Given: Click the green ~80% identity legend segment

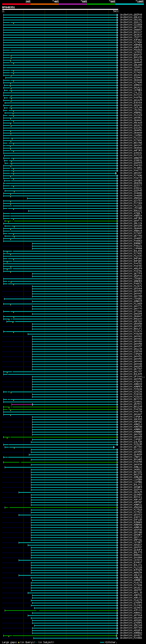Looking at the screenshot, I should click(x=101, y=4).
